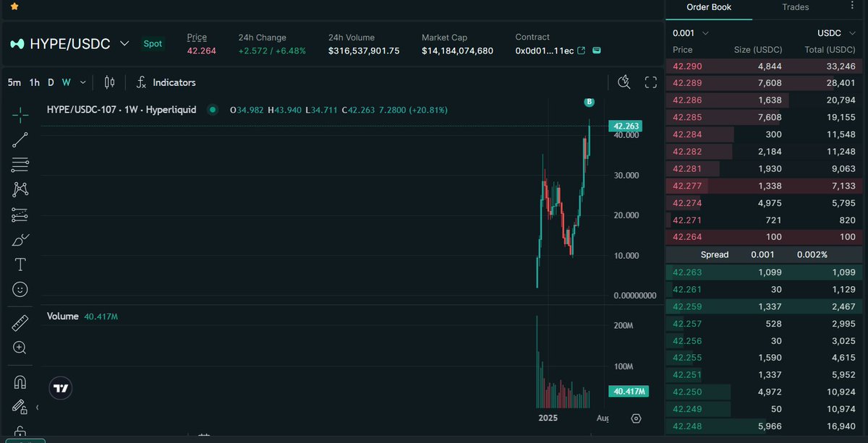Screen dimensions: 868x443
Task: Toggle stay-in-drawing mode pencil icon
Action: [x=20, y=407]
